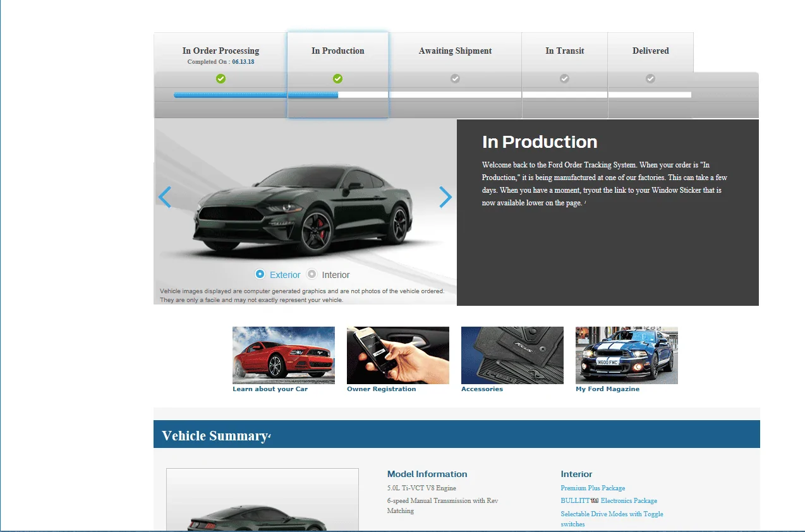
Task: Click the floor mats Accessories thumbnail
Action: click(x=512, y=355)
